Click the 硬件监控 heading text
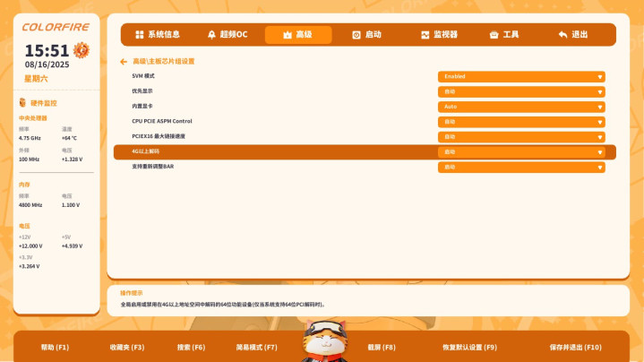 pyautogui.click(x=44, y=103)
